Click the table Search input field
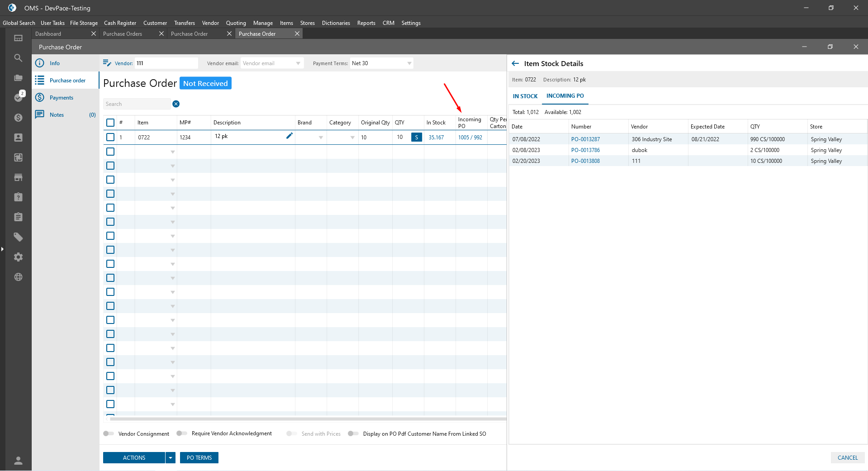The width and height of the screenshot is (868, 471). tap(137, 104)
